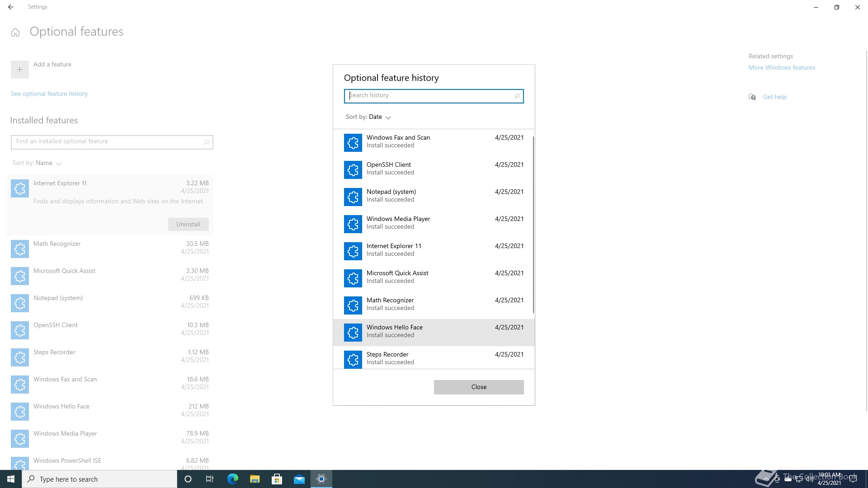The height and width of the screenshot is (488, 868).
Task: Click the Math Recognizer history icon
Action: 353,305
